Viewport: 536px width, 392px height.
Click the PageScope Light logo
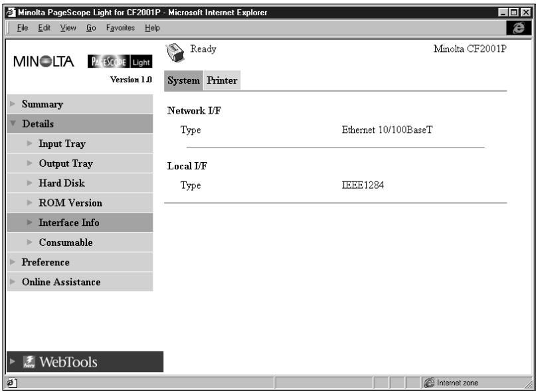[x=120, y=62]
